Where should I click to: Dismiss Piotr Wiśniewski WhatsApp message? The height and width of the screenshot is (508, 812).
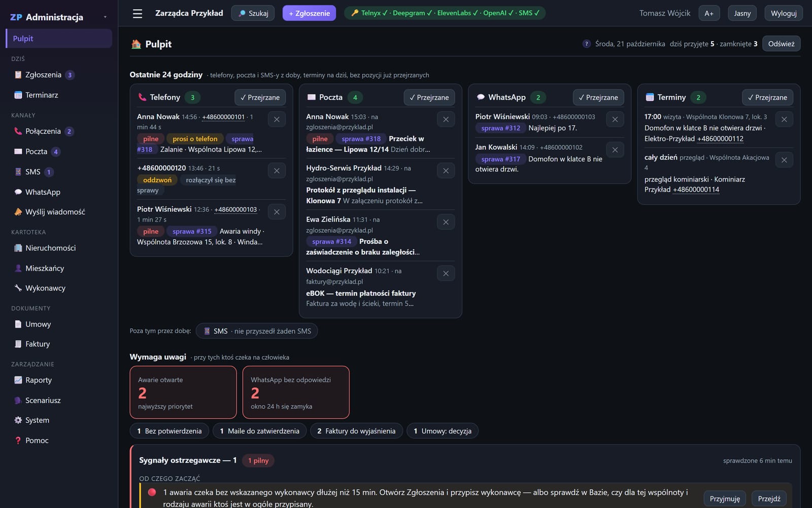[x=615, y=119]
